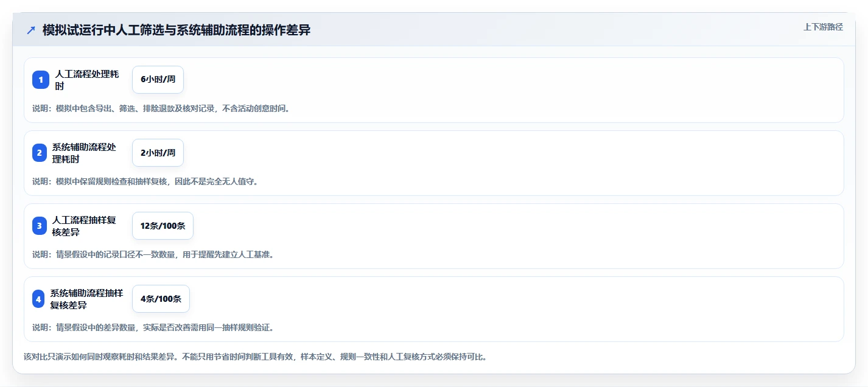Click the note about 导出、筛选、排除退款
The width and height of the screenshot is (868, 387).
[x=161, y=108]
